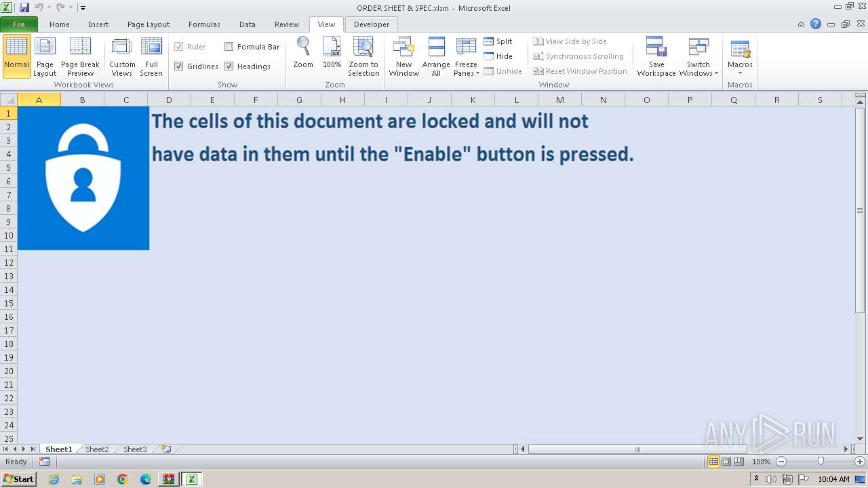Open the File tab
868x488 pixels.
point(19,24)
